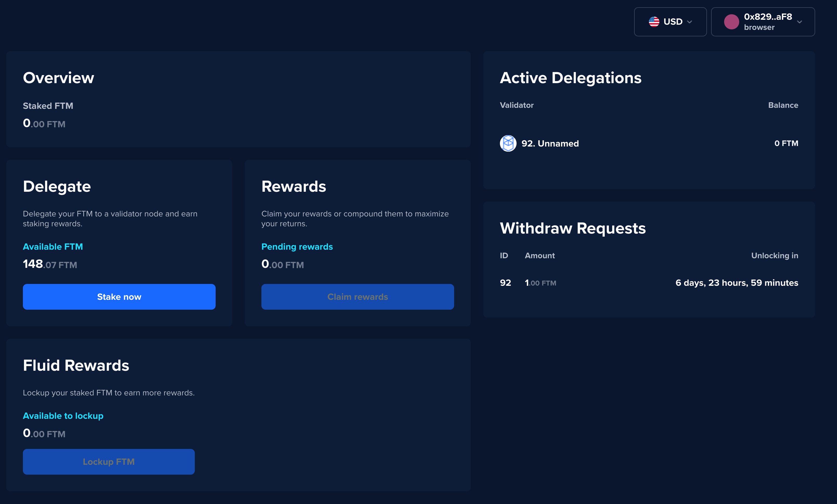Screen dimensions: 837x504
Task: Expand the USD currency dropdown chevron
Action: coord(690,22)
